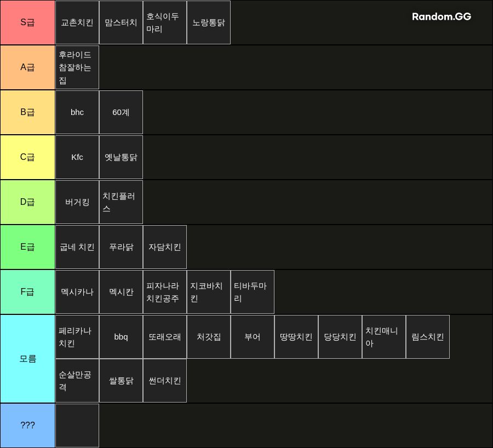Select the D급 tier label
The height and width of the screenshot is (448, 493).
[x=28, y=202]
